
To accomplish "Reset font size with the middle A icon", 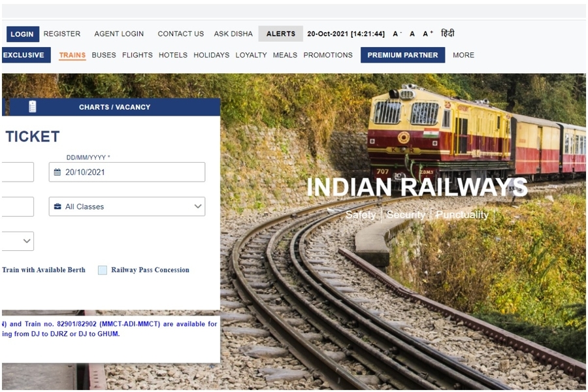I will click(412, 33).
